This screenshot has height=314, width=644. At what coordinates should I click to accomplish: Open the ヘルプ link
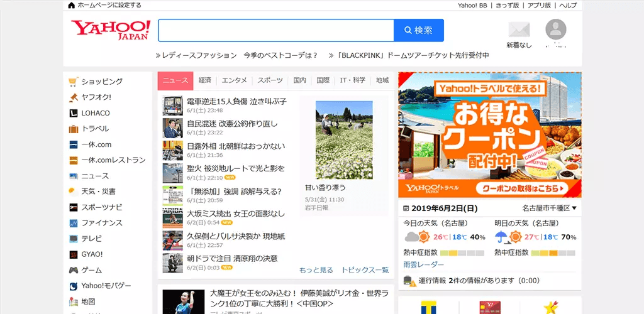(568, 5)
